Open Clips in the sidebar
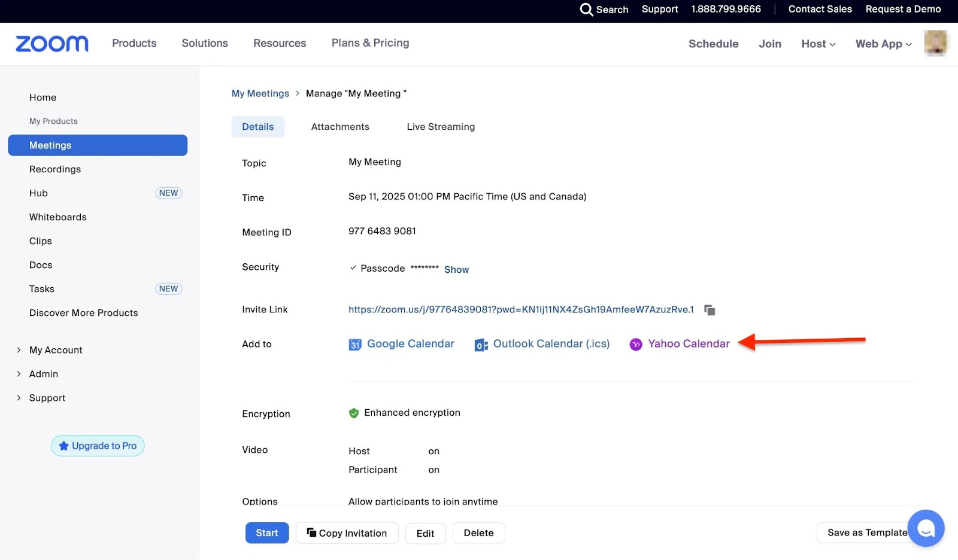 41,241
